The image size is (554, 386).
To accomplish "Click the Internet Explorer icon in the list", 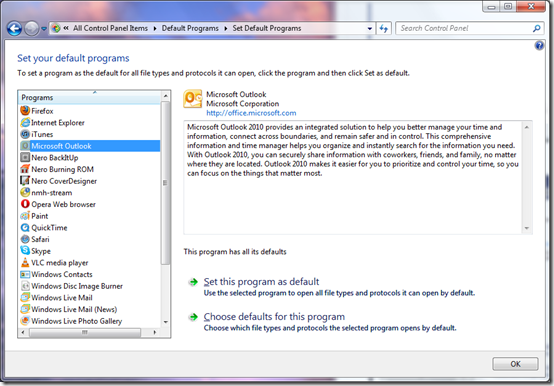I will (x=25, y=123).
